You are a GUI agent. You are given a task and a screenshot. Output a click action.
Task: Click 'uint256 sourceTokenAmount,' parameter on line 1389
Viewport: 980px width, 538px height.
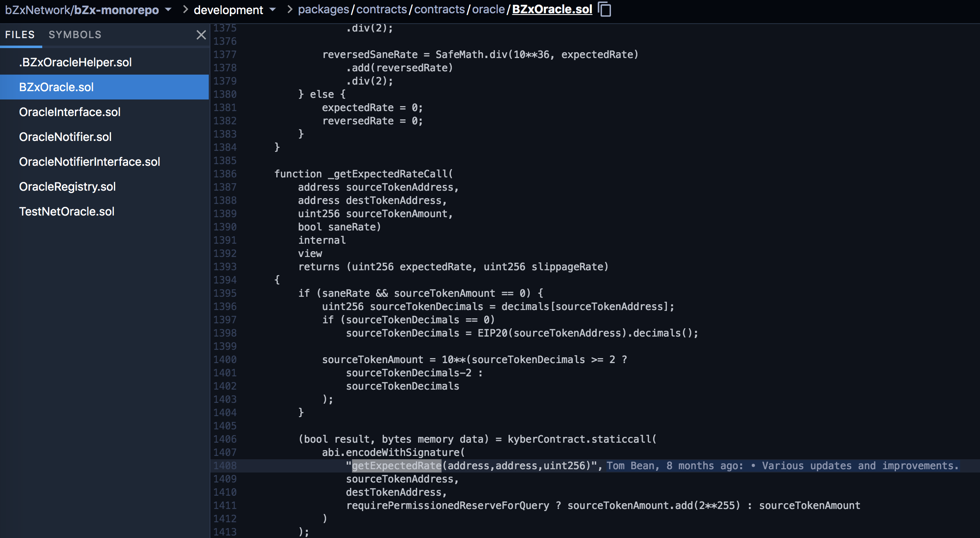click(375, 214)
